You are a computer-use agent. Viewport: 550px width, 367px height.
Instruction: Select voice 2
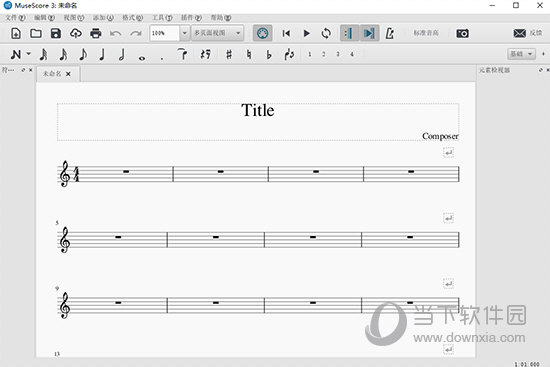pyautogui.click(x=323, y=54)
